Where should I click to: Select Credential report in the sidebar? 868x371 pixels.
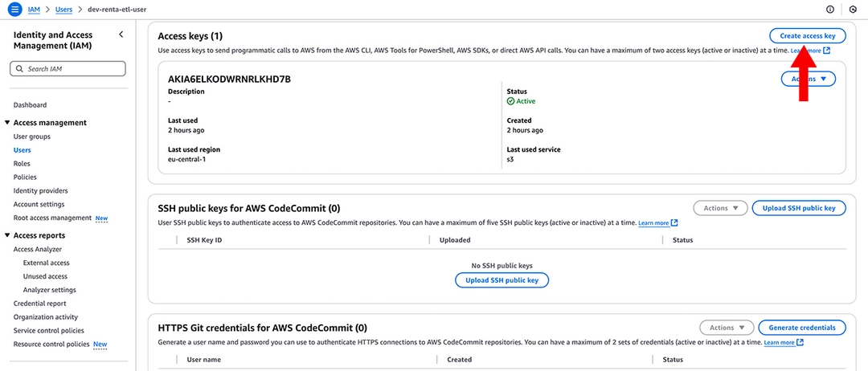(40, 304)
